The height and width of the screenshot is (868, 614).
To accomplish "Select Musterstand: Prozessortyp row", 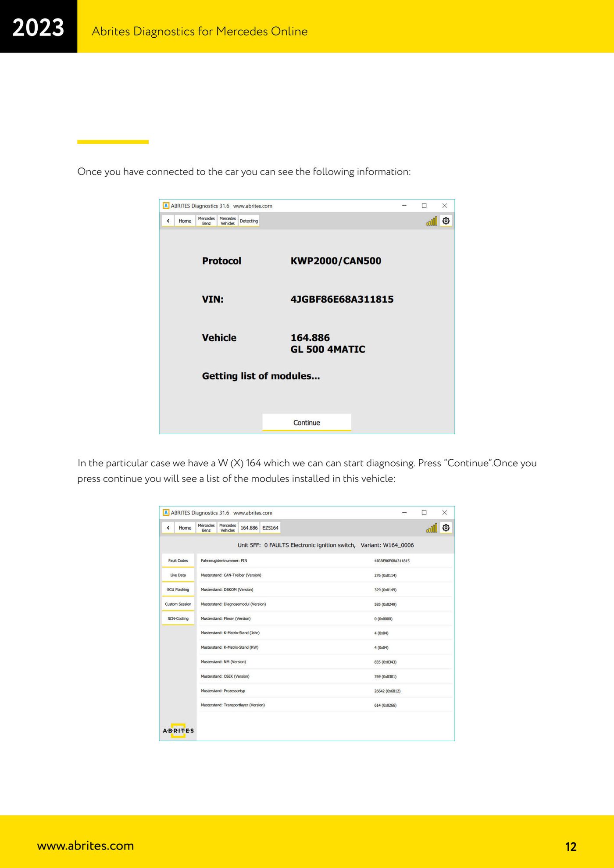I will pyautogui.click(x=325, y=691).
